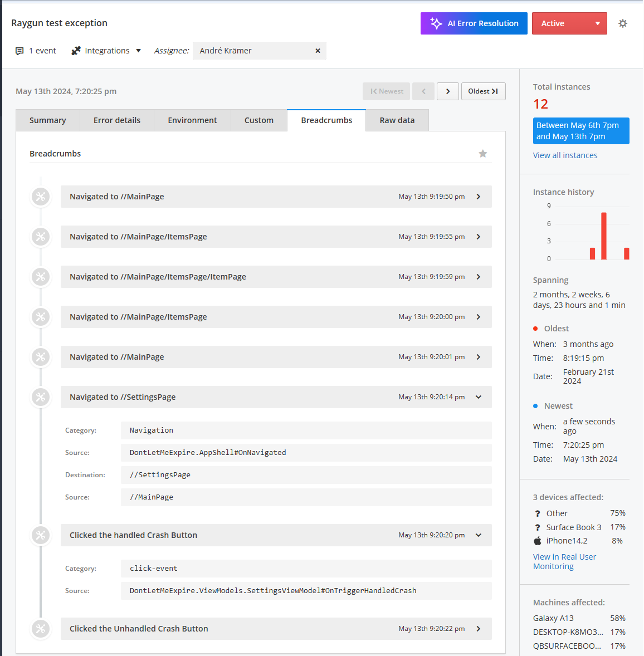Click the Oldest navigation button

(483, 91)
